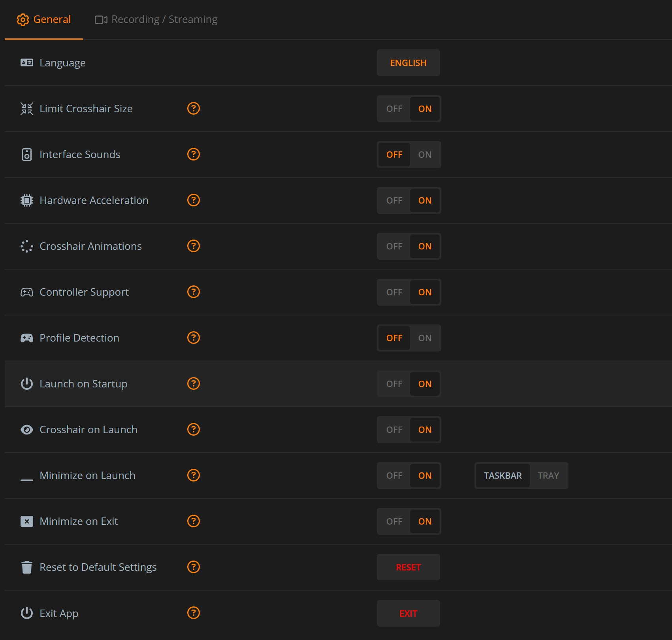Click the red EXIT button

(408, 613)
